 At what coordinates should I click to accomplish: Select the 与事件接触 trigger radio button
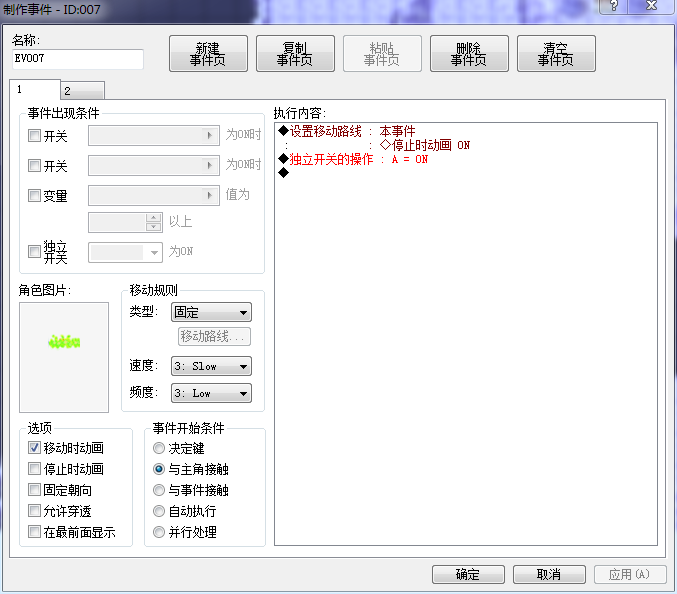159,490
